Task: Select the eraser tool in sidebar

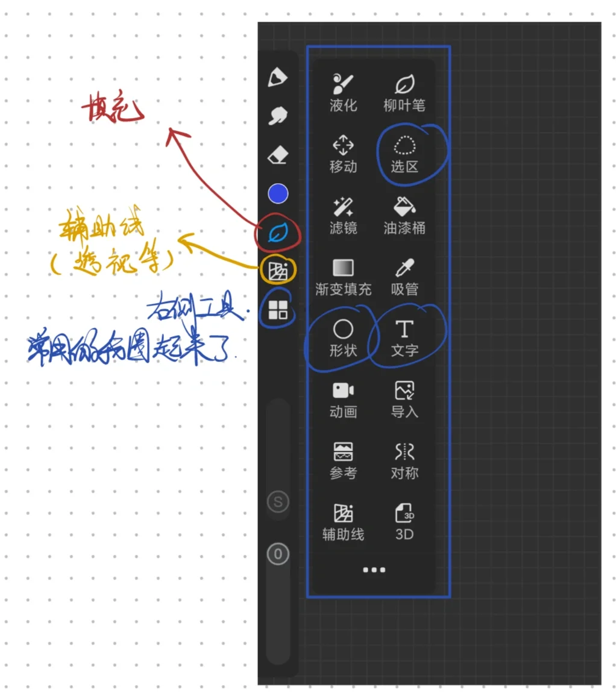Action: [278, 155]
